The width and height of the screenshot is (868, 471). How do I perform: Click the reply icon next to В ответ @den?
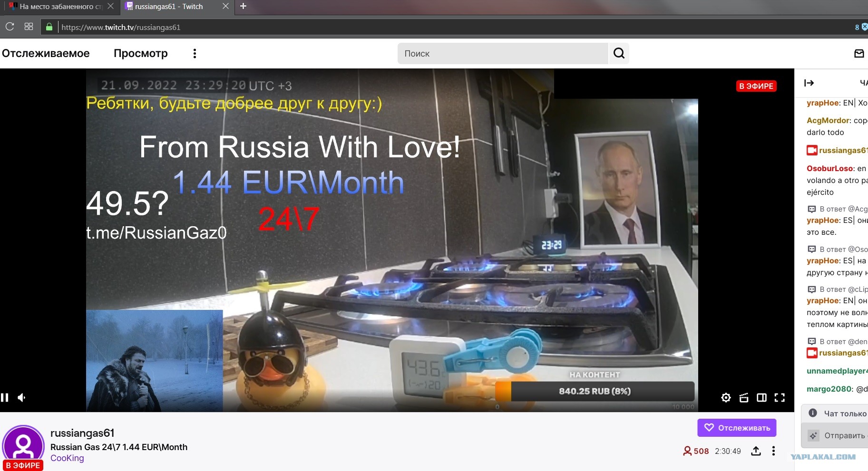(812, 341)
